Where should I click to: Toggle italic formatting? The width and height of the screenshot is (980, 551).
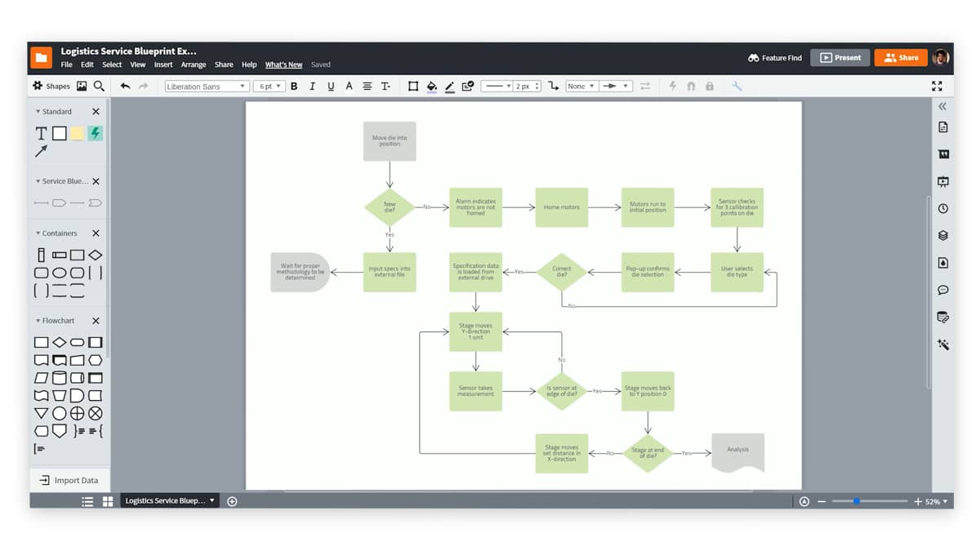click(312, 86)
